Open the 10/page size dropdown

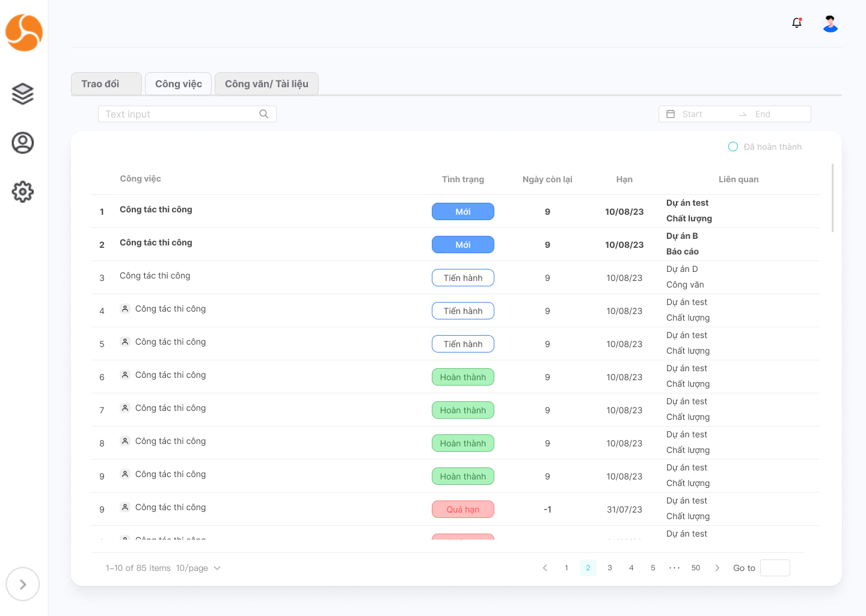pyautogui.click(x=198, y=568)
